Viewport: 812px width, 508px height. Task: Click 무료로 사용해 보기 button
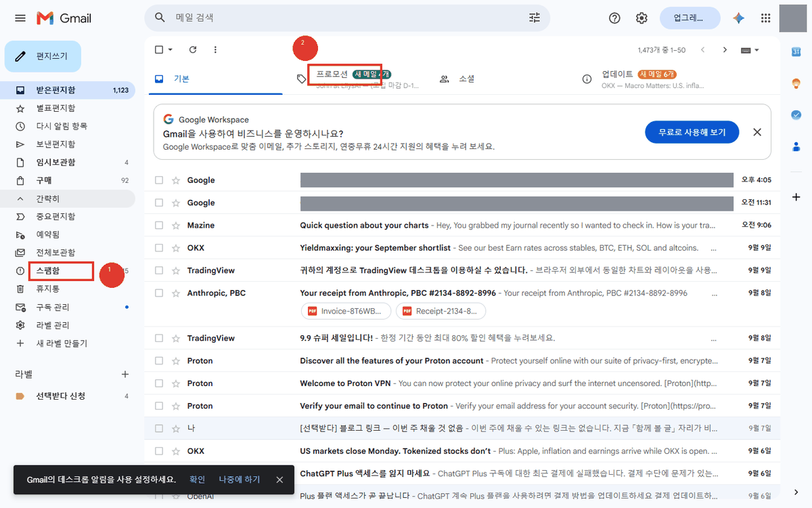coord(692,132)
